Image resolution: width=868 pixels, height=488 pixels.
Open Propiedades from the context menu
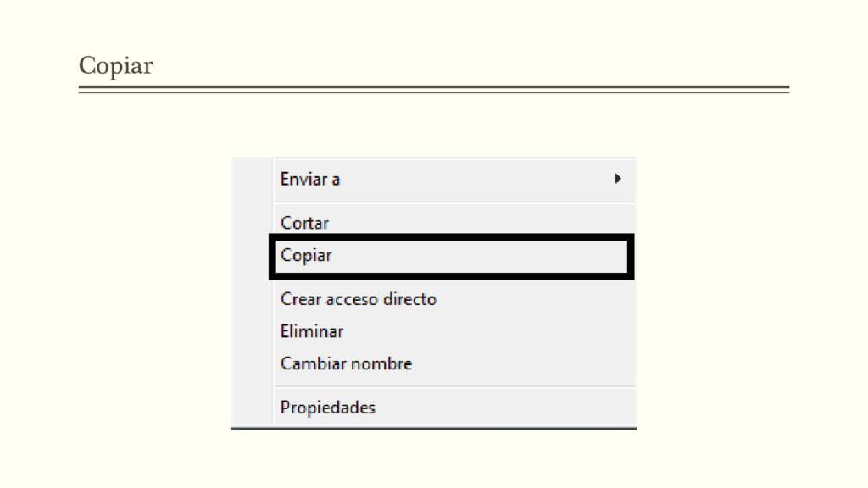coord(328,408)
